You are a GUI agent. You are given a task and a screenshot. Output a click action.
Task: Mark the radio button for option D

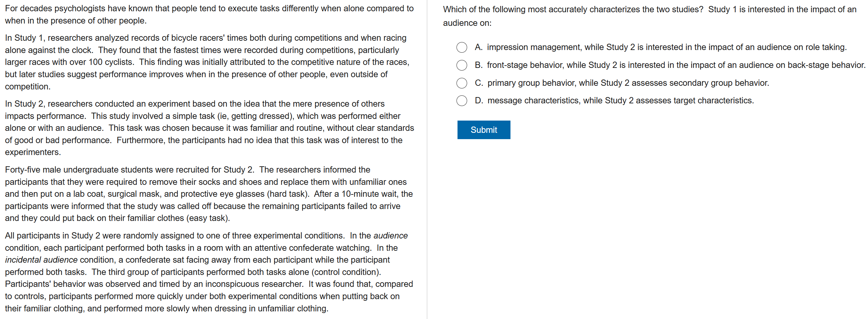pos(461,100)
